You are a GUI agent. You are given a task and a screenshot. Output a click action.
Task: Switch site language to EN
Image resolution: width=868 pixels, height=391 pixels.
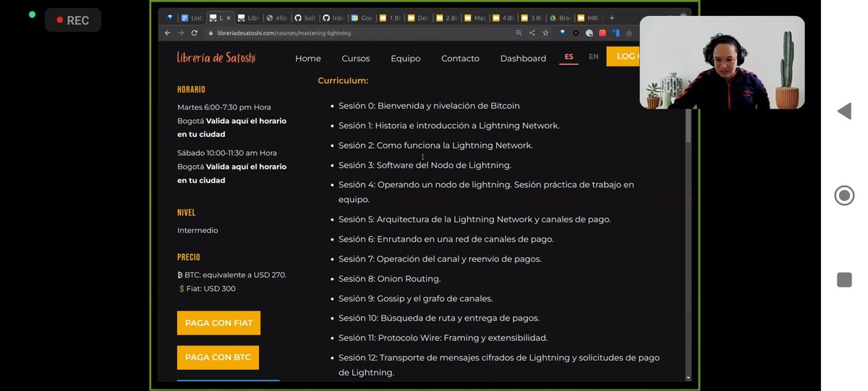pos(594,56)
